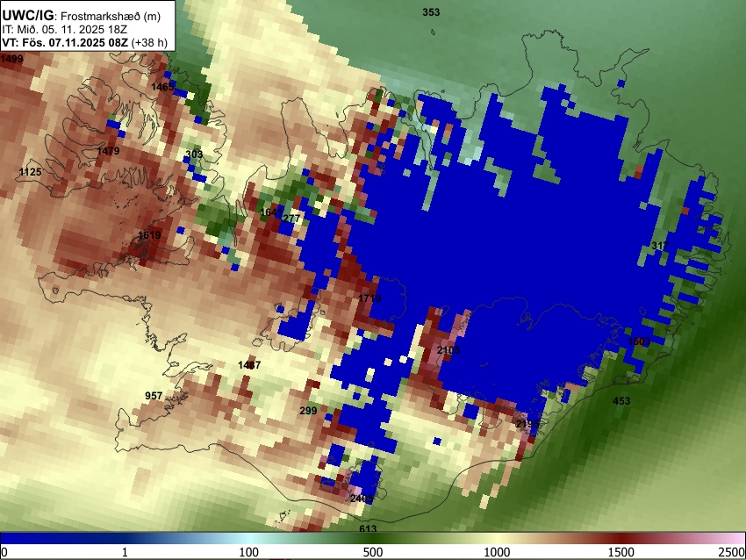
Task: Click the map value 2195
Action: click(x=527, y=424)
